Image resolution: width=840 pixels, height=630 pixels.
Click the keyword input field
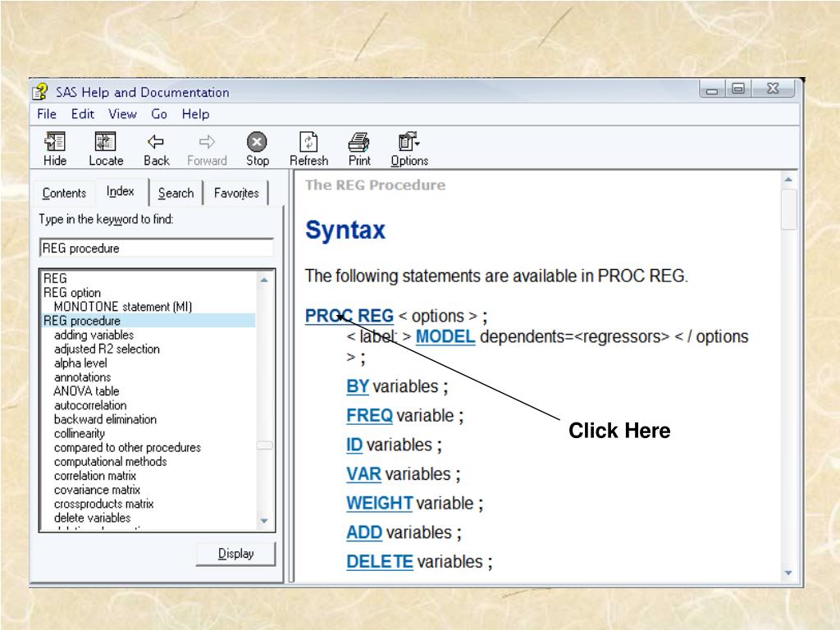click(157, 248)
